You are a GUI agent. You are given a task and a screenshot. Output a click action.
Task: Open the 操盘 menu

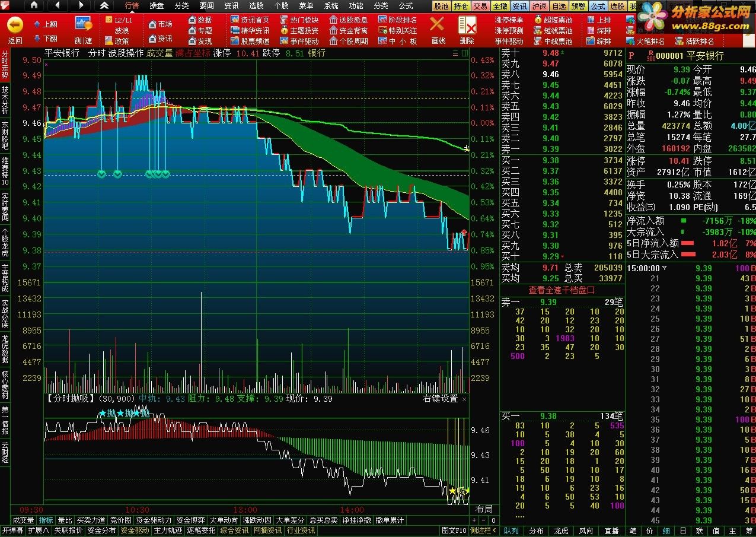coord(157,5)
